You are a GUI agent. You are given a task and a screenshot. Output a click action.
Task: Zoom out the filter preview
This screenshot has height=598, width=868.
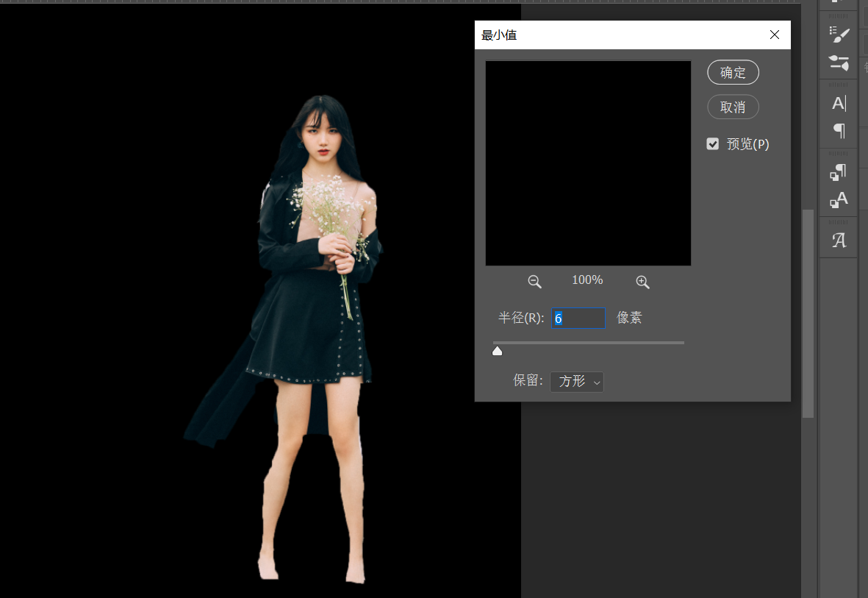pos(534,281)
